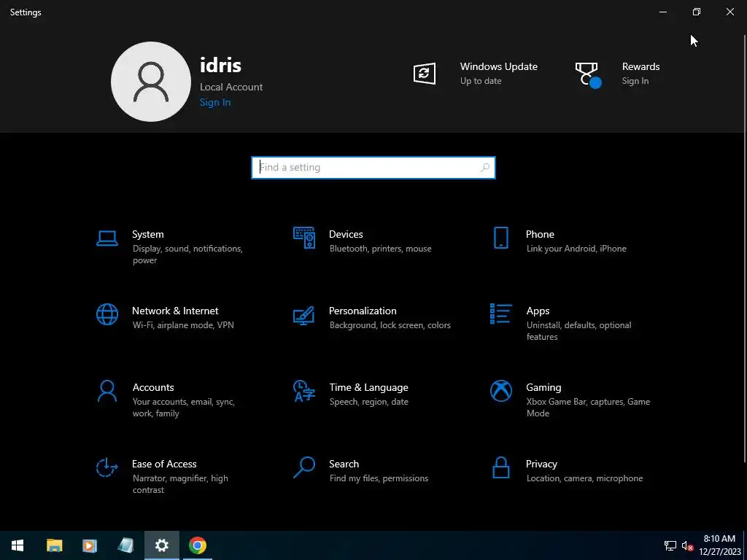Click "Uninstall, defaults, optional features" description

click(x=578, y=331)
